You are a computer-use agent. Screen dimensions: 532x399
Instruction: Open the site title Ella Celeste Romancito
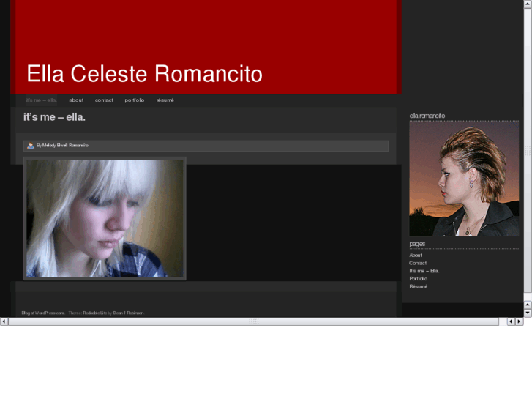pyautogui.click(x=145, y=74)
